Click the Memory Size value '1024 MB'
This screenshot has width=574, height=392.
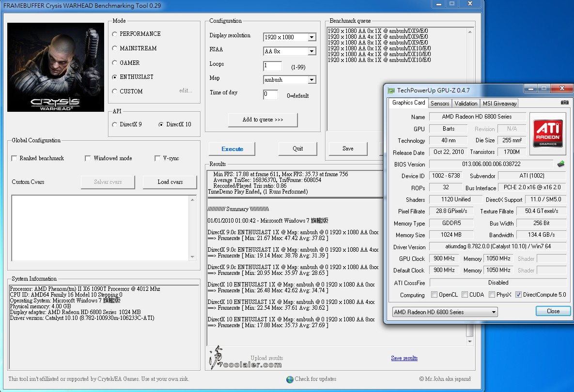tap(451, 235)
